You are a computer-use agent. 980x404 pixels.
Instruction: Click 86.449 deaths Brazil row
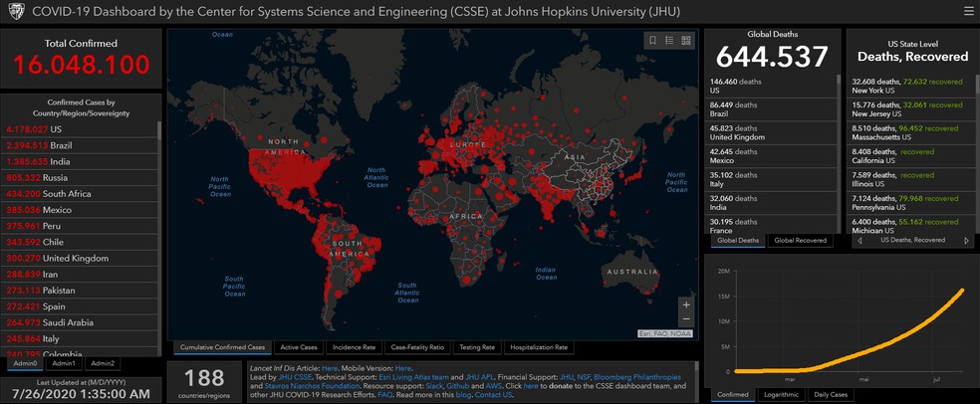[x=771, y=109]
